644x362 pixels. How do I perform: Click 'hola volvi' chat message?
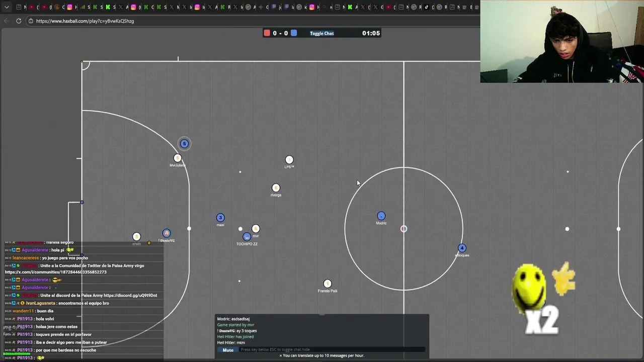click(x=45, y=319)
